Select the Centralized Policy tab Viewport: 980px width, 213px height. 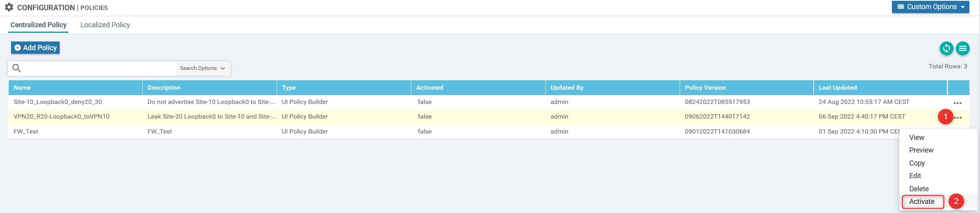coord(38,25)
